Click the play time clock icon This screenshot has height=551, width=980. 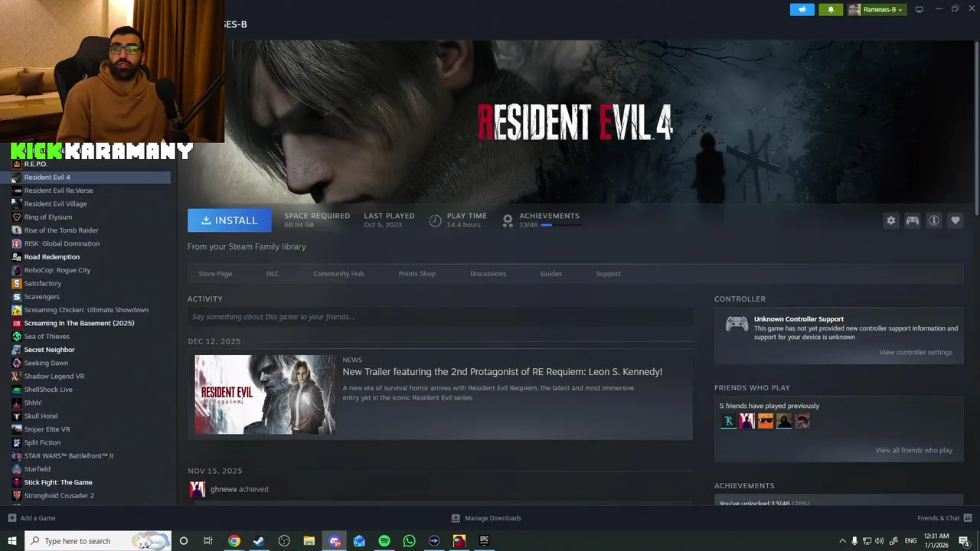tap(435, 220)
